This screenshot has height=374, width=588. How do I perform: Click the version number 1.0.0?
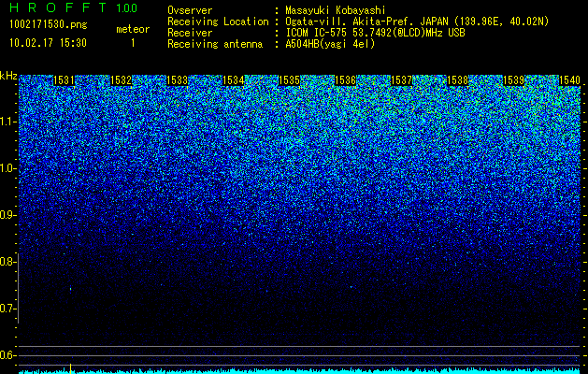pos(127,8)
